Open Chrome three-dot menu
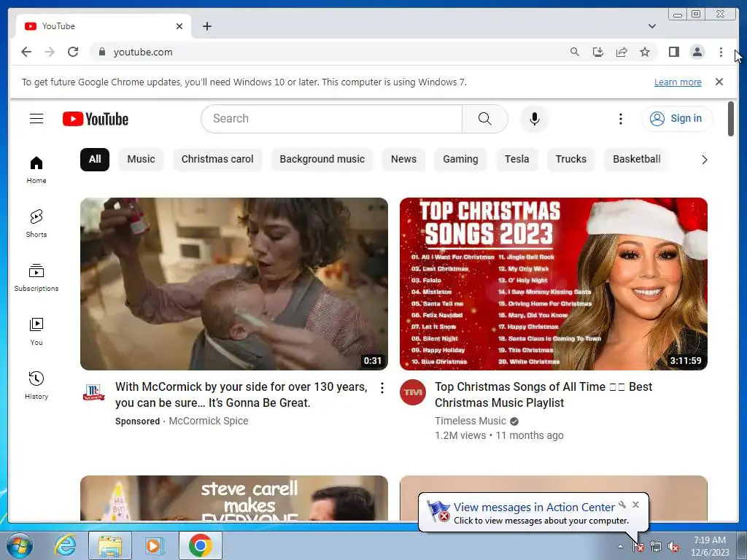The width and height of the screenshot is (747, 560). pos(721,52)
